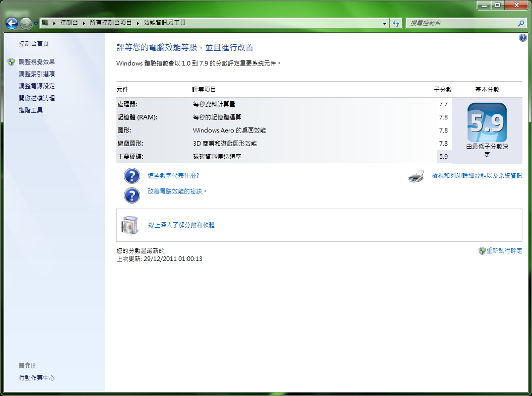The width and height of the screenshot is (532, 396).
Task: Click the greyed Forward arrow button
Action: tap(26, 23)
